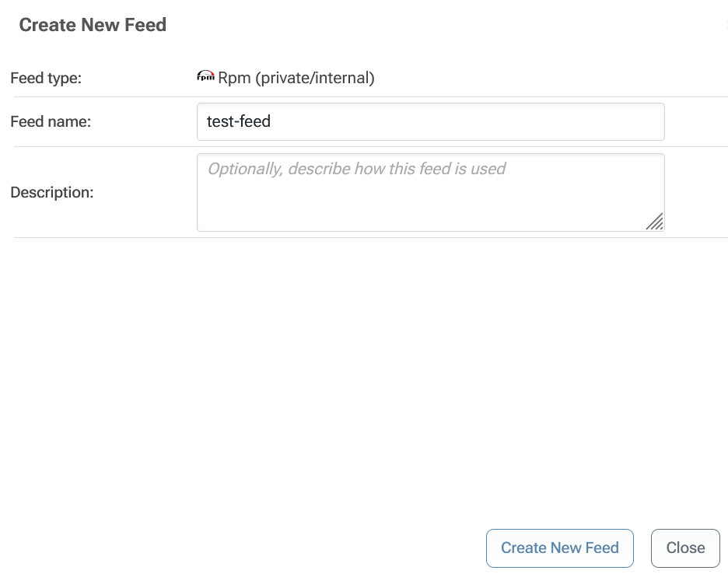The image size is (728, 574).
Task: Select the word 'Rpm' in feed type
Action: click(x=233, y=78)
